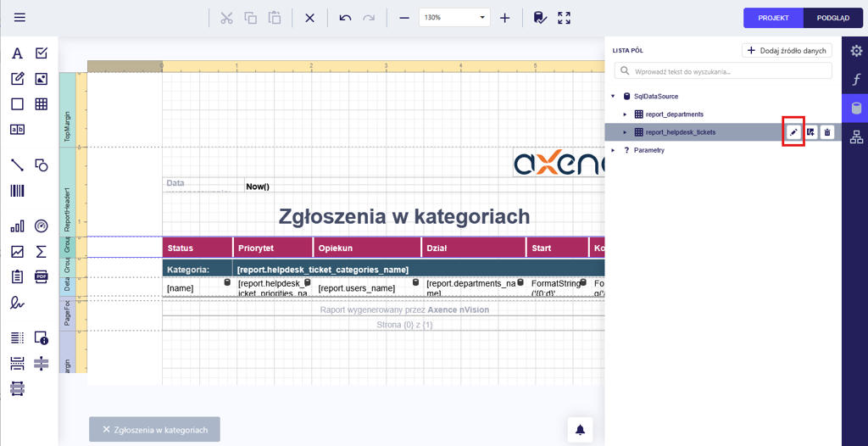Expand the Parametry node

pyautogui.click(x=613, y=150)
